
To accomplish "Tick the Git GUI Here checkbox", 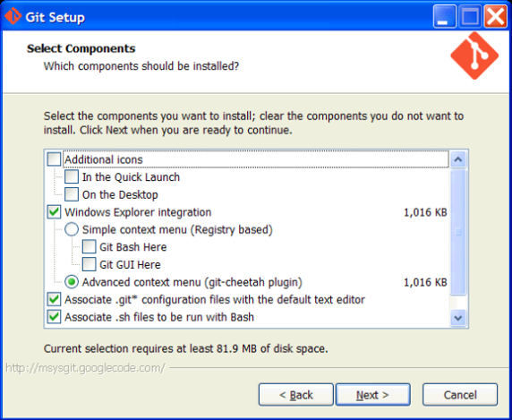I will 90,264.
